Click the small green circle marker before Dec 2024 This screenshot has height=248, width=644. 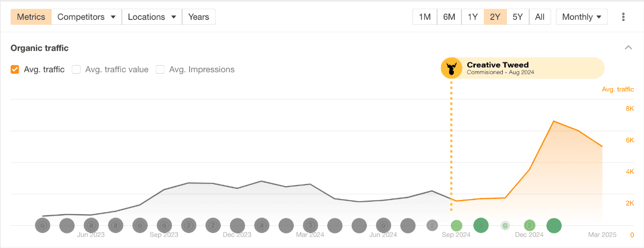pyautogui.click(x=505, y=225)
